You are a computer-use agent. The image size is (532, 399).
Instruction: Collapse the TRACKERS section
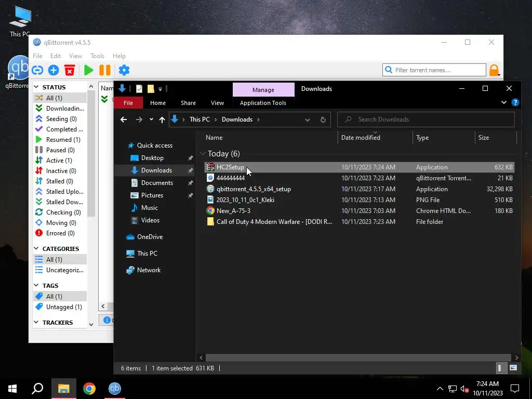point(36,322)
